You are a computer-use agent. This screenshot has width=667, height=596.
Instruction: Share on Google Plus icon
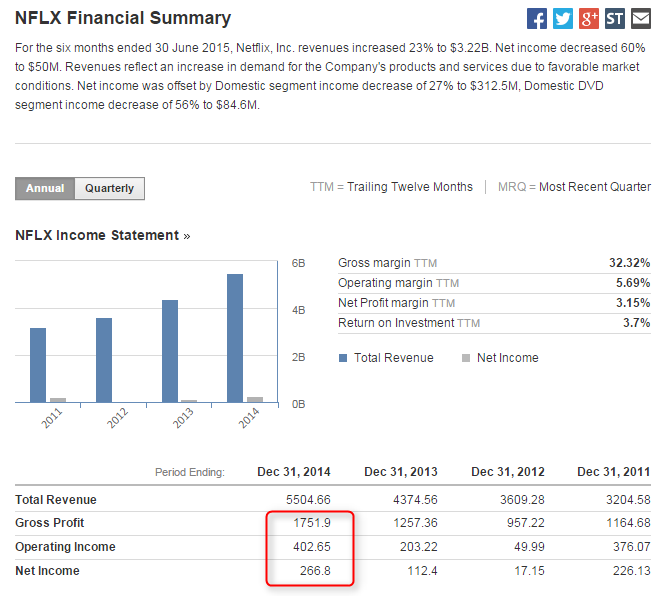[x=588, y=19]
